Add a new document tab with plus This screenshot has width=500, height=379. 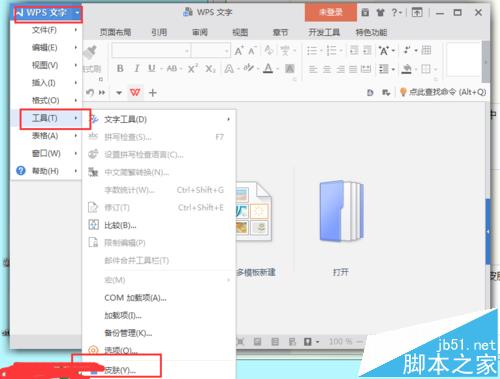[153, 93]
